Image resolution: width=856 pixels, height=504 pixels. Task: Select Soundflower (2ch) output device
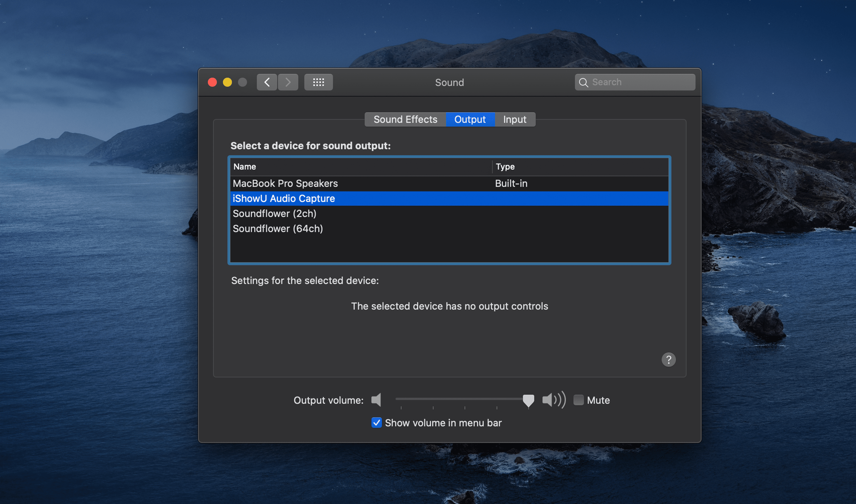click(274, 214)
